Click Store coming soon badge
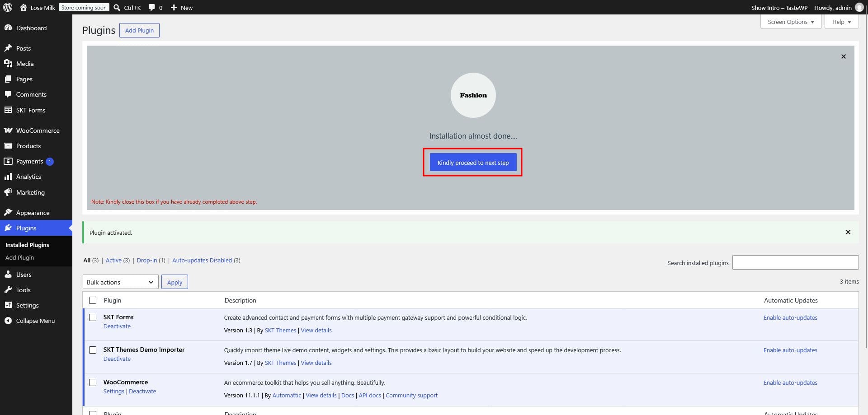Viewport: 868px width, 415px height. 84,7
